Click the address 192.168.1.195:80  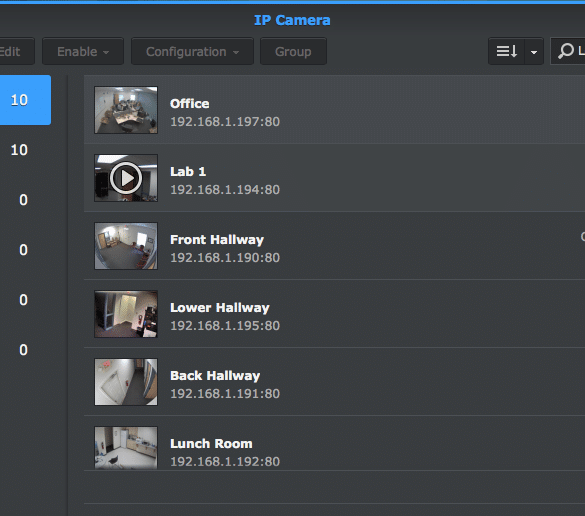[x=225, y=325]
